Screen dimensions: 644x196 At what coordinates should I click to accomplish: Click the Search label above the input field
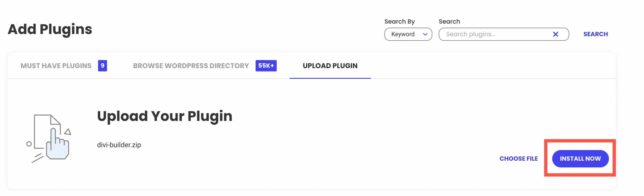click(449, 21)
